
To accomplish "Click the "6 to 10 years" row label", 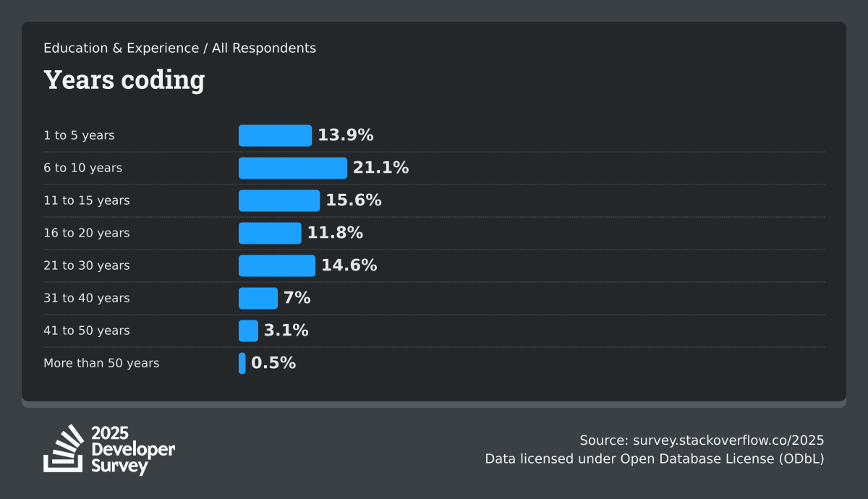I will coord(82,168).
